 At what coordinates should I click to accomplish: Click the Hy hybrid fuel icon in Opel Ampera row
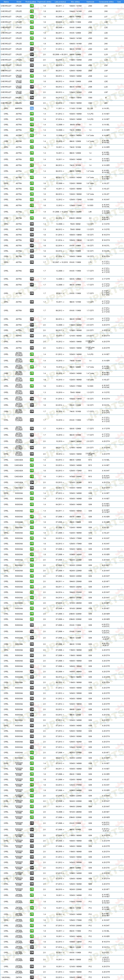[x=32, y=108]
